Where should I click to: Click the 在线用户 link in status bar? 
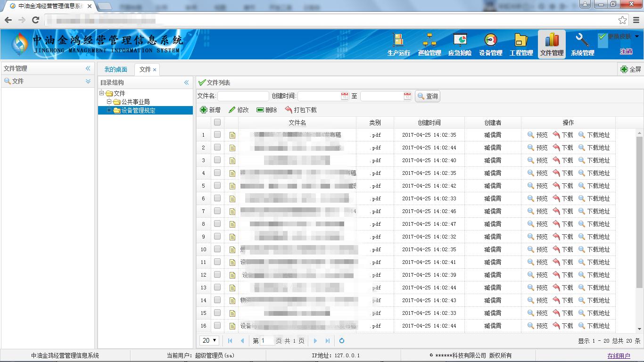pyautogui.click(x=619, y=356)
